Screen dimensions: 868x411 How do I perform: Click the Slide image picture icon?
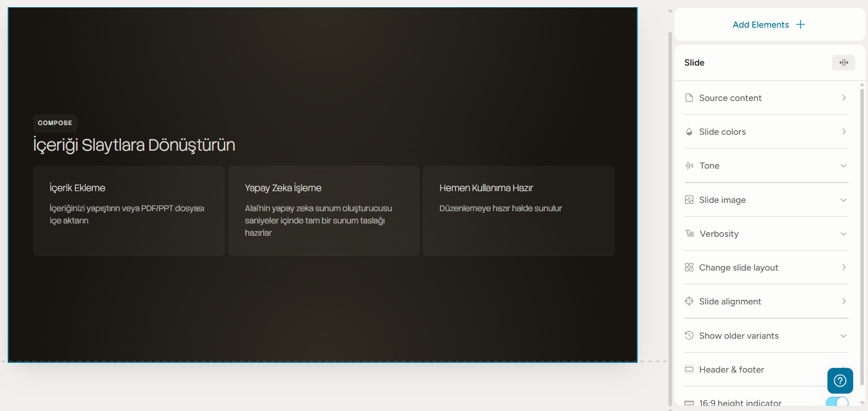[x=689, y=200]
